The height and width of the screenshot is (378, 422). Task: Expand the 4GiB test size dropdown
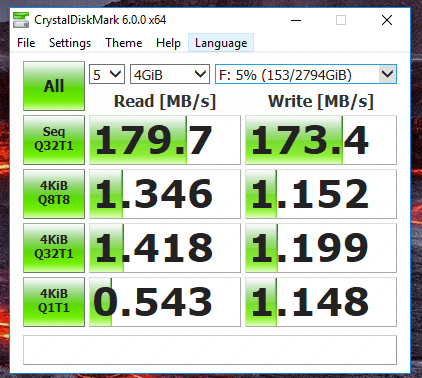click(x=170, y=74)
